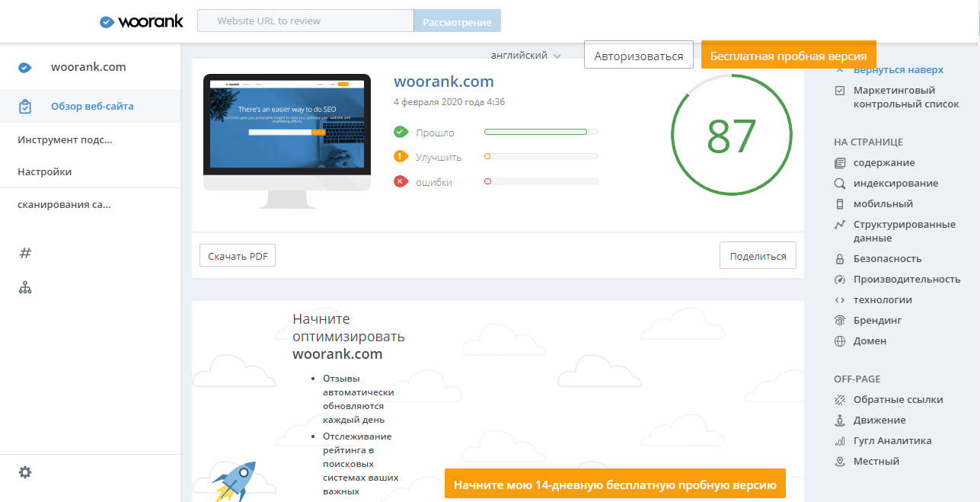Click the Производительность gauge icon
Image resolution: width=980 pixels, height=502 pixels.
840,280
